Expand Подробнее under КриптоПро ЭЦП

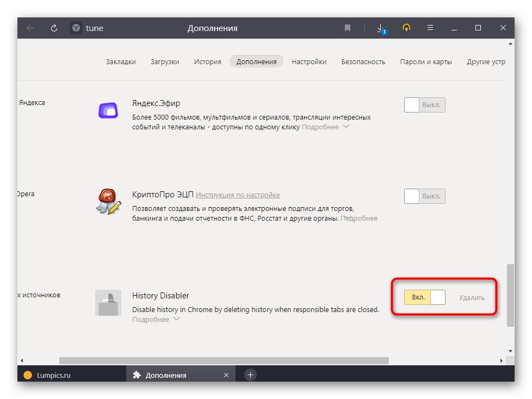359,219
